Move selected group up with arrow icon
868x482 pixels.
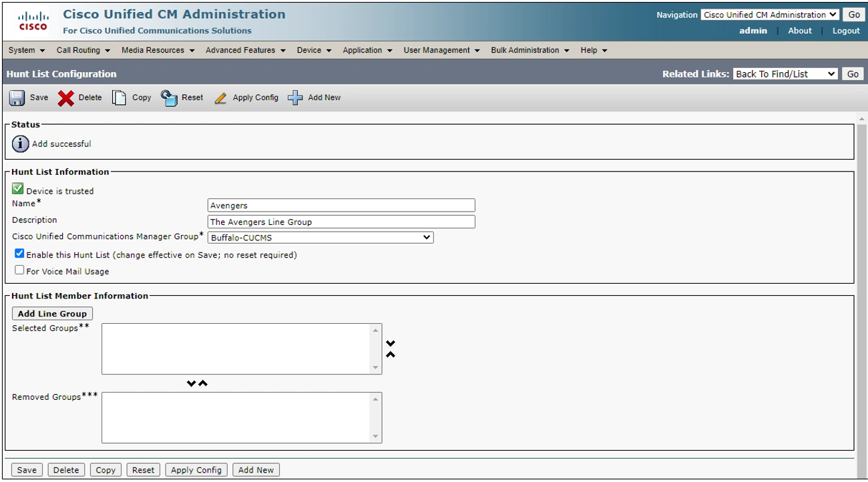(x=391, y=354)
